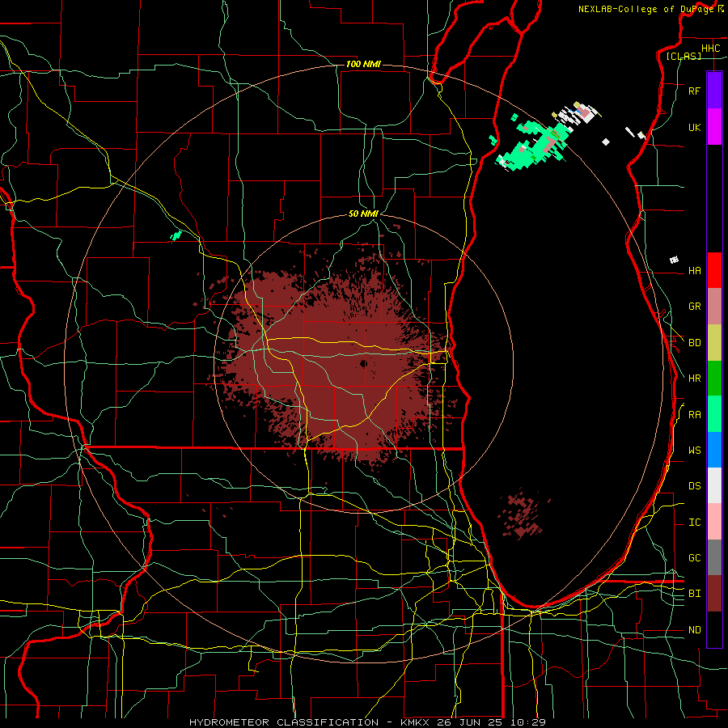The image size is (728, 728).
Task: Click the HR legend label
Action: click(694, 379)
